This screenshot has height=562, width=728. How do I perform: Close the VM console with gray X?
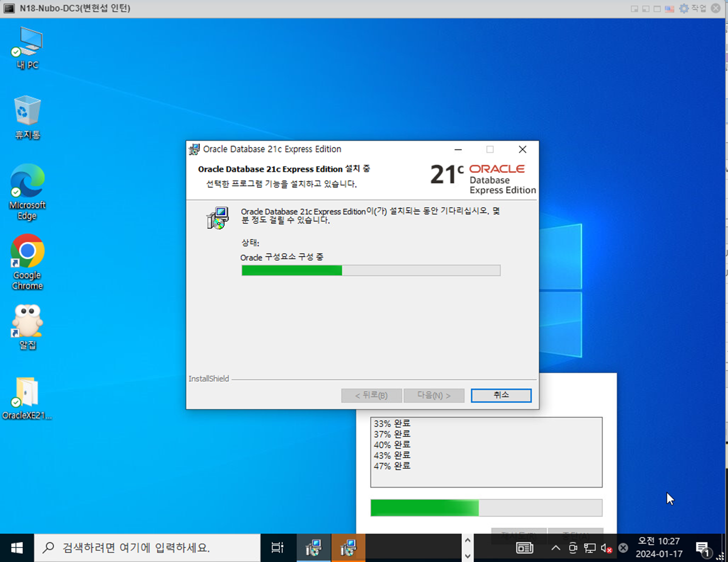(716, 8)
